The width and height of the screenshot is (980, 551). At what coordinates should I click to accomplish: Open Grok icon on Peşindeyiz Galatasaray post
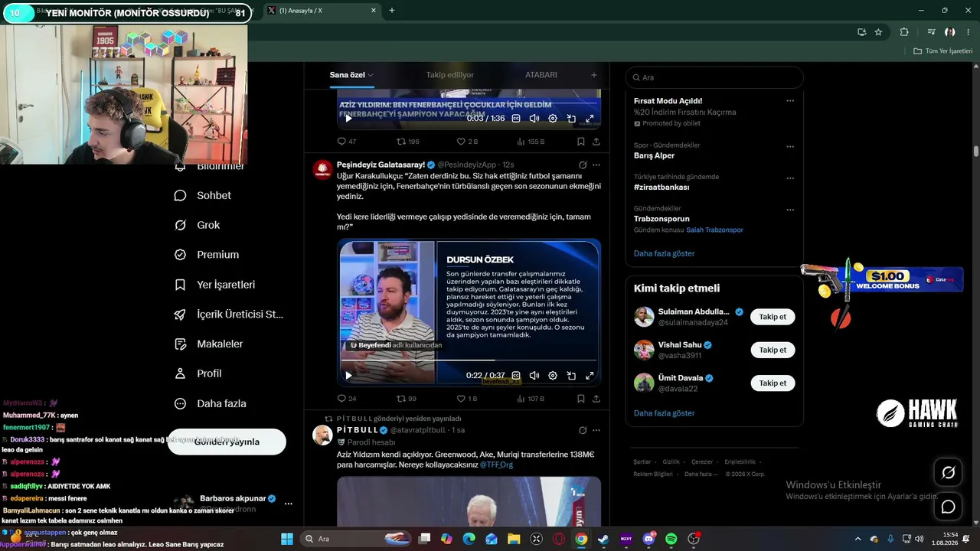click(x=583, y=165)
